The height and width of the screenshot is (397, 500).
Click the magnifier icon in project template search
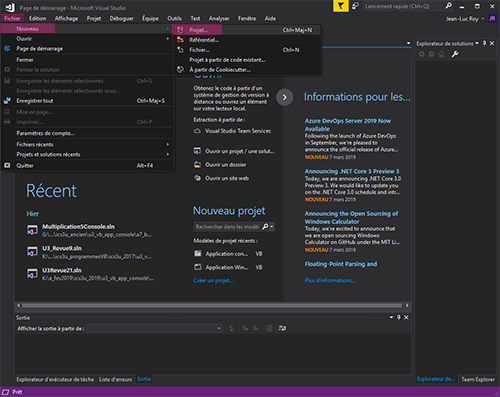266,227
